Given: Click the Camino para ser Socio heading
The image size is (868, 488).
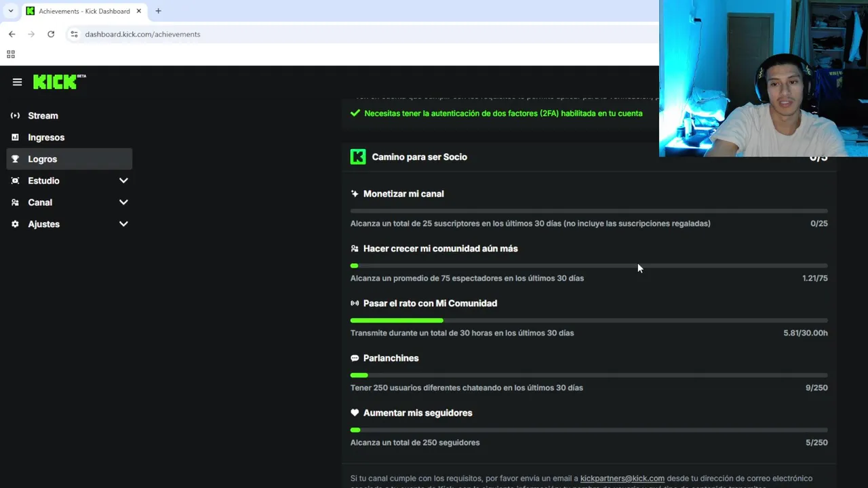Looking at the screenshot, I should (x=419, y=157).
